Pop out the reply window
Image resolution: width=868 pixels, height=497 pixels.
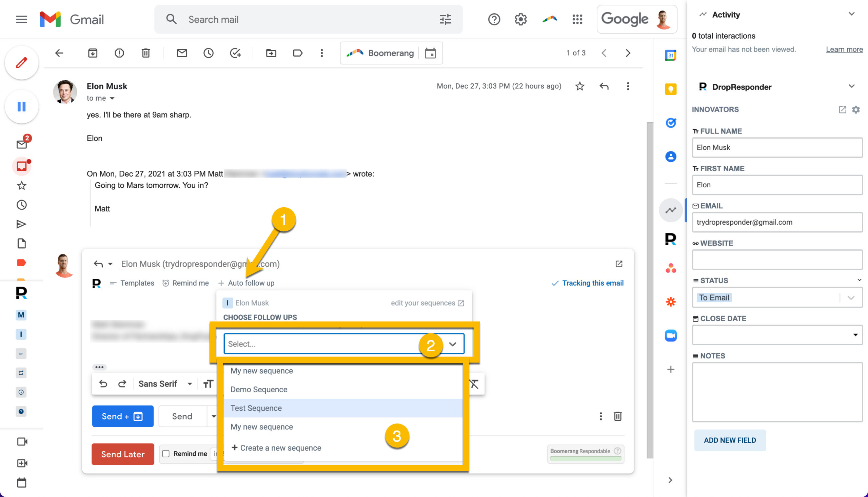(619, 264)
